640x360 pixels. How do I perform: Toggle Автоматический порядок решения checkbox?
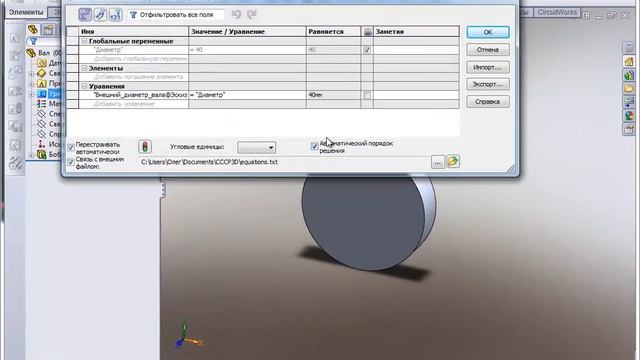tap(314, 146)
